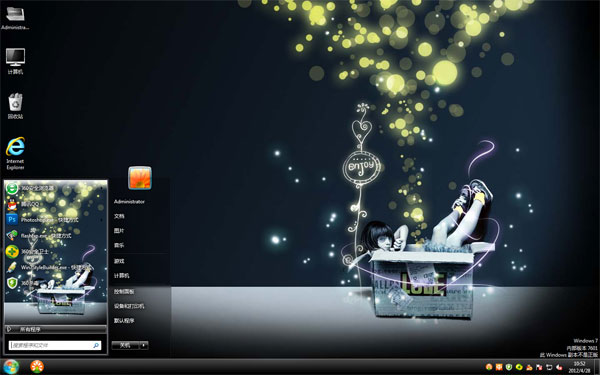The height and width of the screenshot is (375, 600).
Task: Click the muted volume tray icon
Action: coord(559,367)
